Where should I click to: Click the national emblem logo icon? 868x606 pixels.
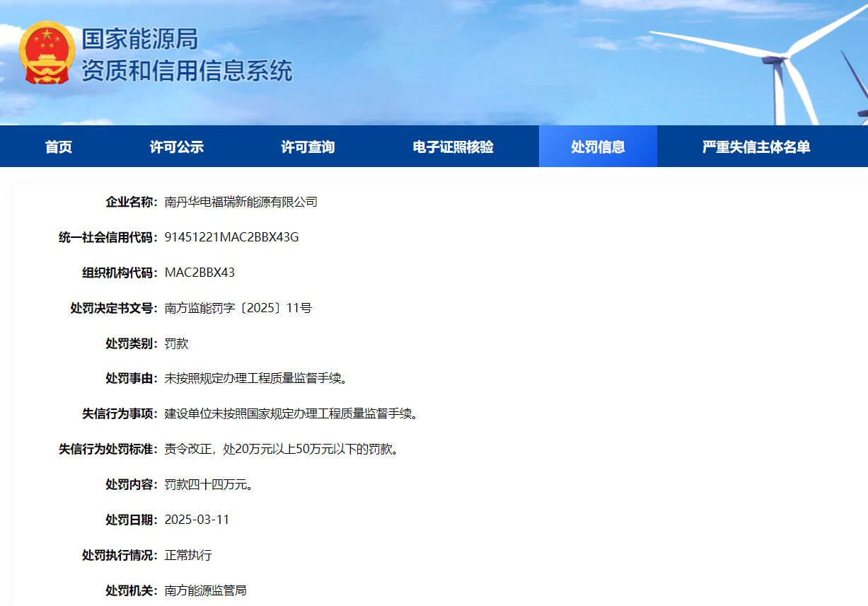coord(47,54)
